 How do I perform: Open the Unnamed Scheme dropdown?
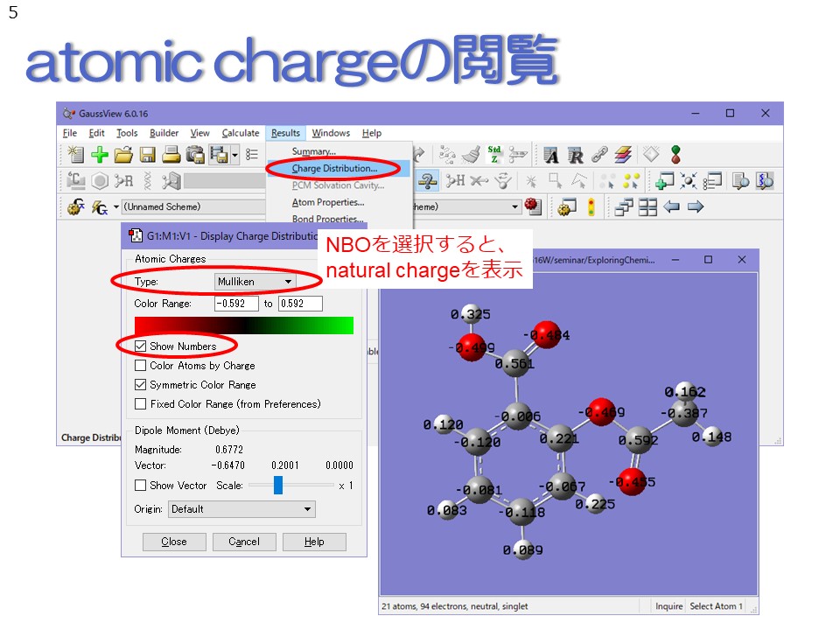pos(194,206)
